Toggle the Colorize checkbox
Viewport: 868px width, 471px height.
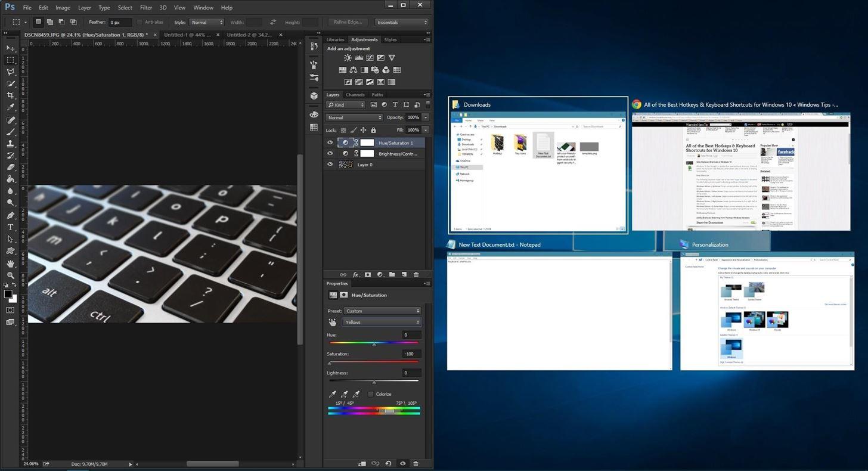pos(371,394)
